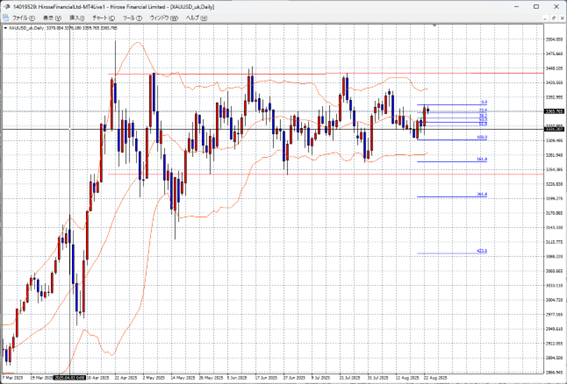Viewport: 567px width, 384px height.
Task: Click the 5 Jun 2025 date label
Action: (x=238, y=377)
